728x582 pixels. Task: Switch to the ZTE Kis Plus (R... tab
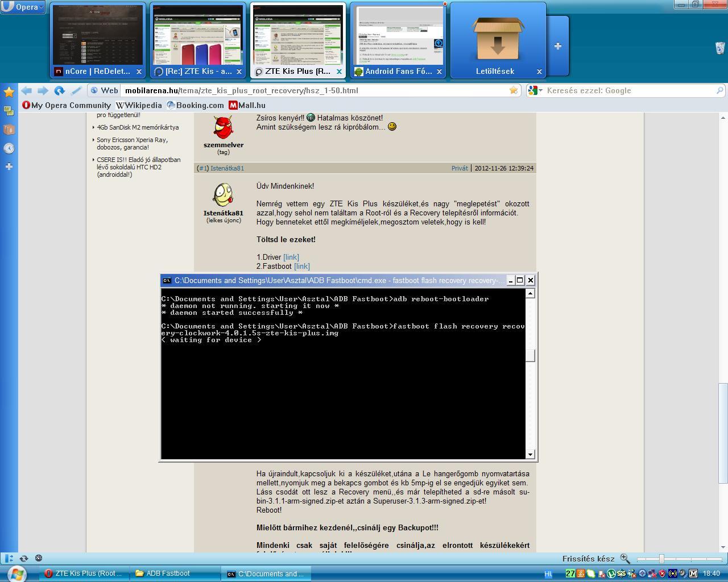point(298,40)
